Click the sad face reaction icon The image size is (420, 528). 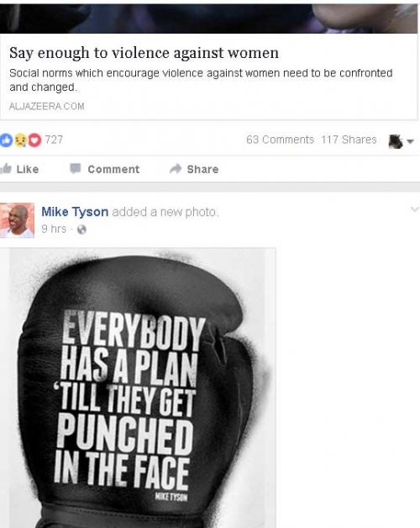pos(20,140)
